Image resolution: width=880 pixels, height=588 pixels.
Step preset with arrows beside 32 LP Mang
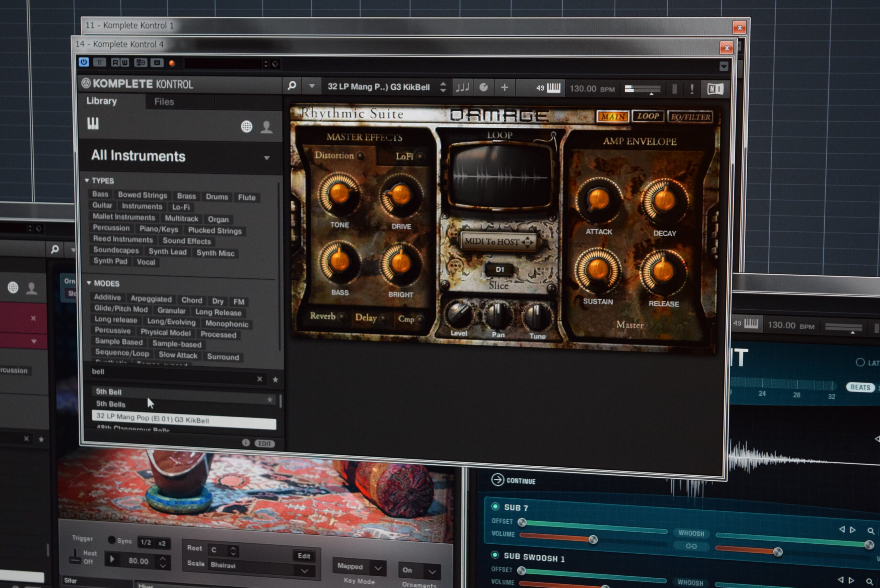[x=443, y=87]
